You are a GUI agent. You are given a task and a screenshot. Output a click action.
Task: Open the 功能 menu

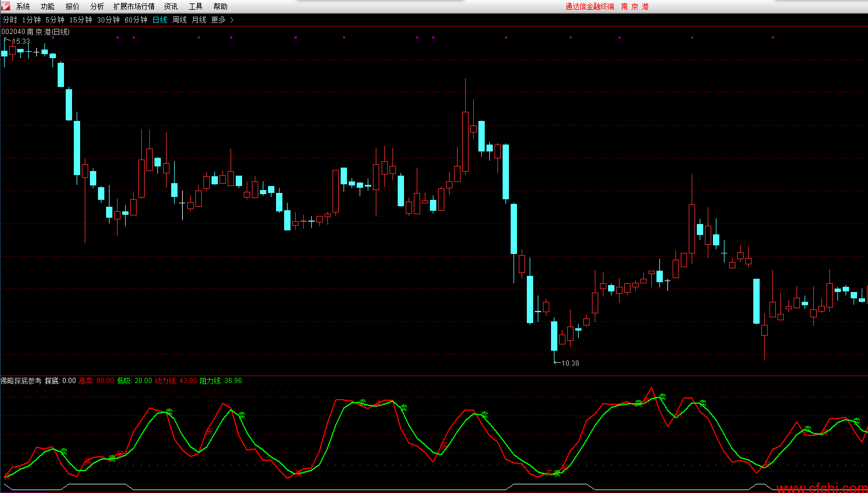coord(48,6)
